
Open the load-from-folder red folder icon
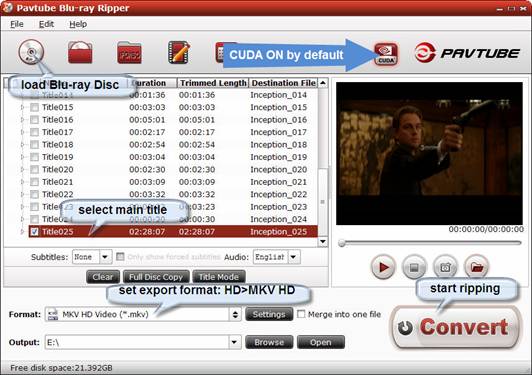click(80, 52)
